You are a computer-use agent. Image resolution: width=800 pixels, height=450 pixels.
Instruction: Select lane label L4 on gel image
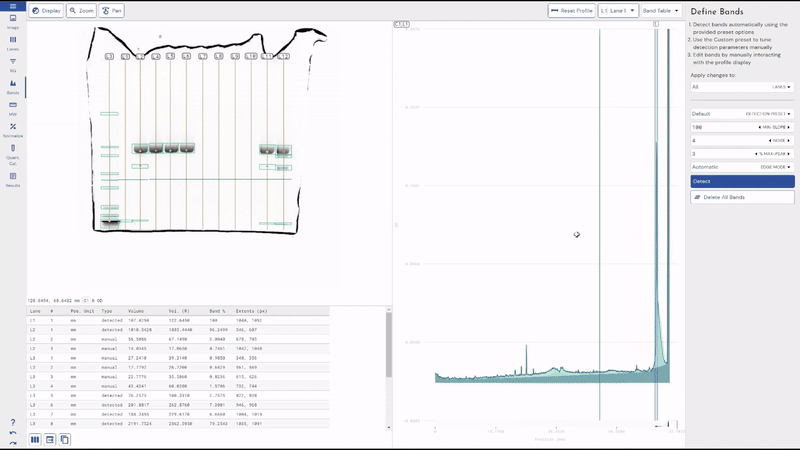[x=156, y=57]
